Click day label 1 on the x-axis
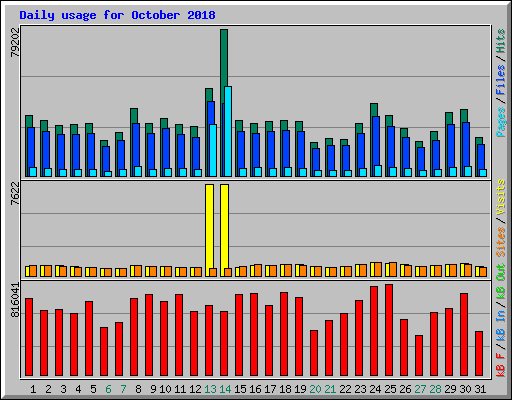512x400 pixels. click(33, 389)
